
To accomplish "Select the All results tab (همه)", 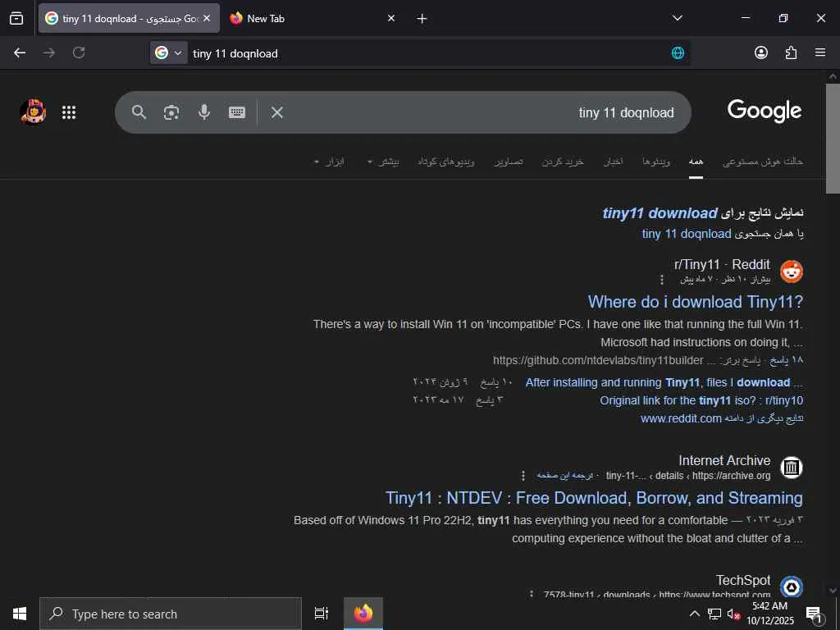I will pyautogui.click(x=696, y=162).
